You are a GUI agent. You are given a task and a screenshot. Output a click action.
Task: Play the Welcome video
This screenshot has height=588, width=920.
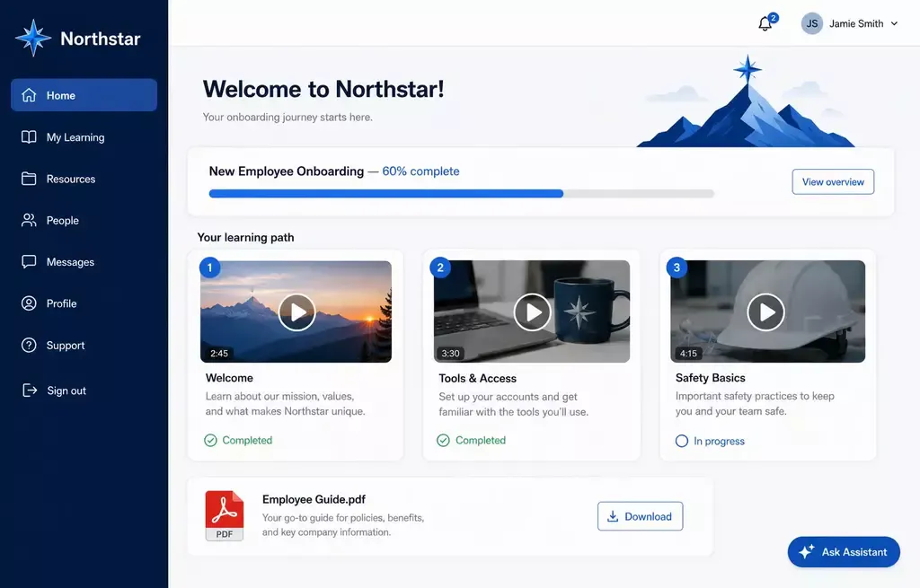pyautogui.click(x=296, y=312)
